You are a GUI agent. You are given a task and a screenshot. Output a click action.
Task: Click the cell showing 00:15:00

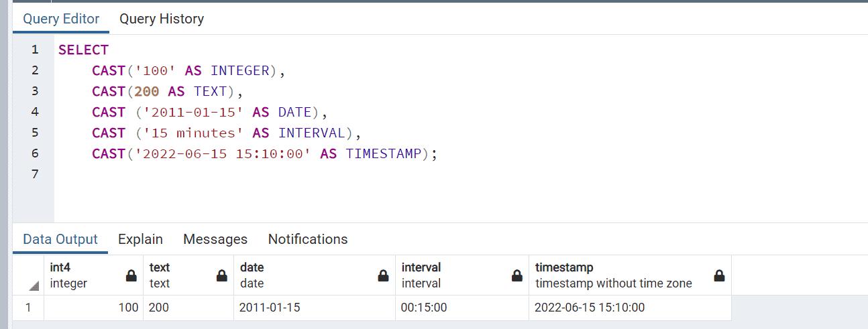pos(462,308)
